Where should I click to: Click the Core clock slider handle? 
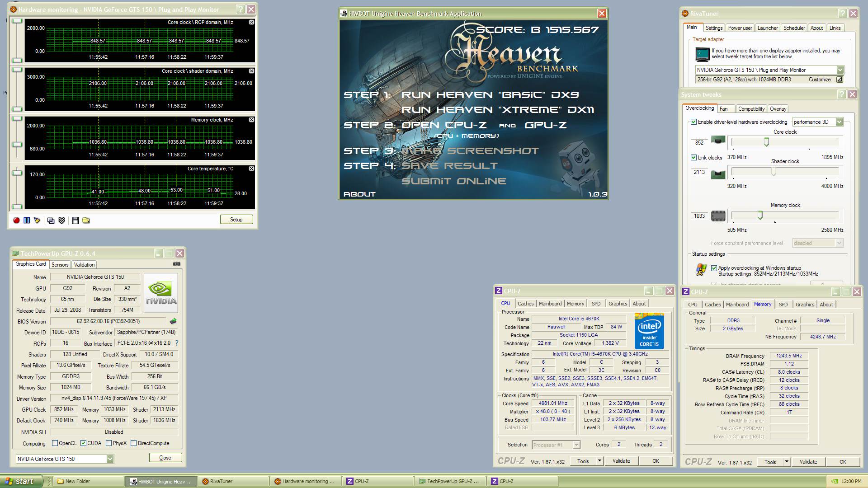pos(766,142)
